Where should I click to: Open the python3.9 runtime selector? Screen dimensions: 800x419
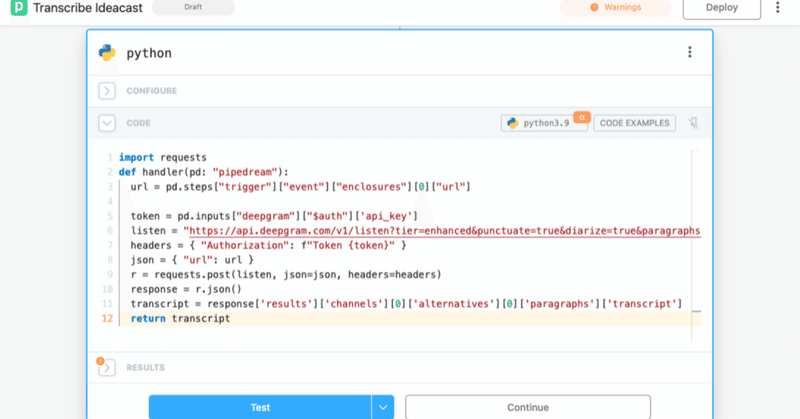(x=544, y=123)
